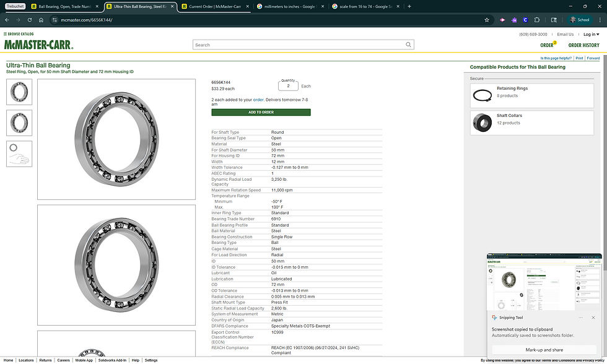Open the Snipping Tool screenshot preview thumbnail
607x364 pixels.
coord(544,282)
